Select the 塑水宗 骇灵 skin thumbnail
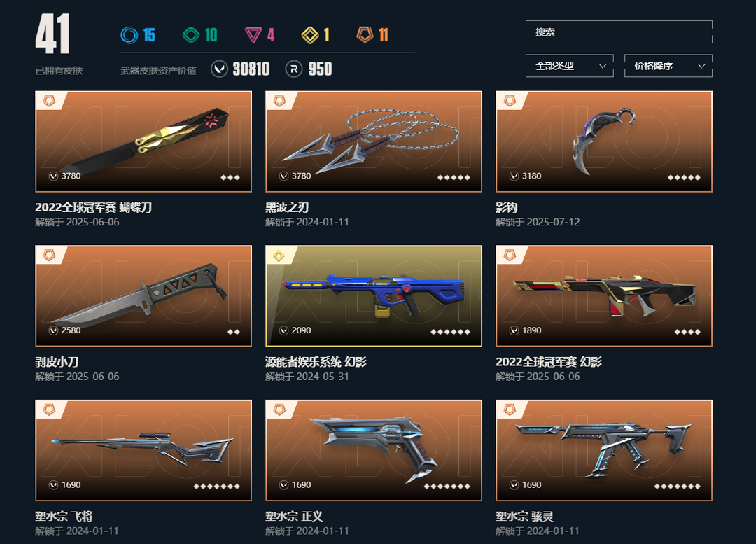 (x=604, y=450)
